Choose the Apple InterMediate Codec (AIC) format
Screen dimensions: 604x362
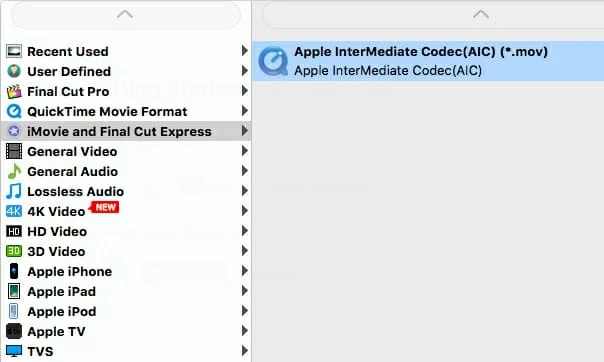point(428,61)
